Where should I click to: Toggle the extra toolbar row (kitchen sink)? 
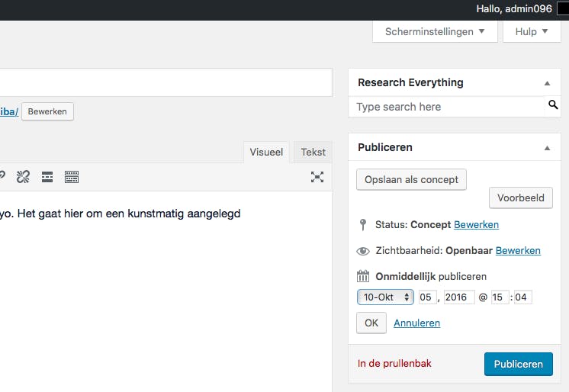[x=72, y=177]
